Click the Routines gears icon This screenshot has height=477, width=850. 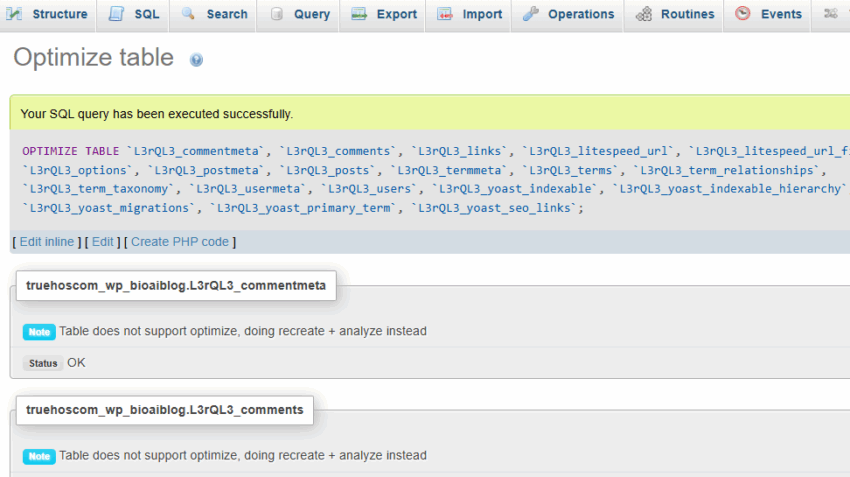coord(643,14)
